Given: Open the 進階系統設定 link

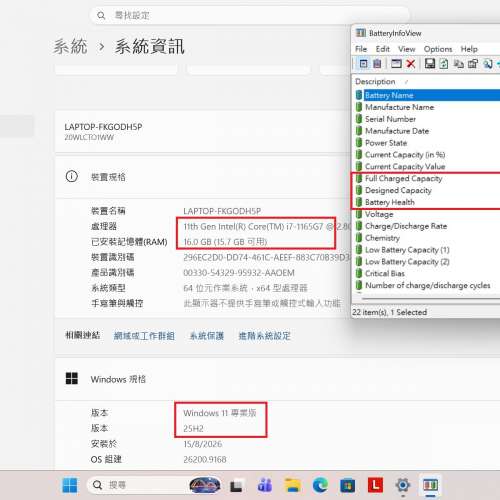Looking at the screenshot, I should 264,336.
